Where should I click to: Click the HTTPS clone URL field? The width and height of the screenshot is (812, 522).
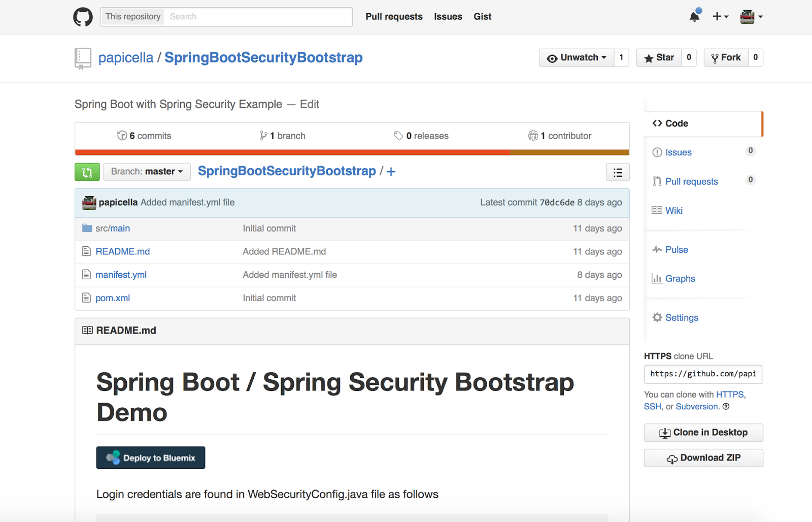tap(703, 374)
